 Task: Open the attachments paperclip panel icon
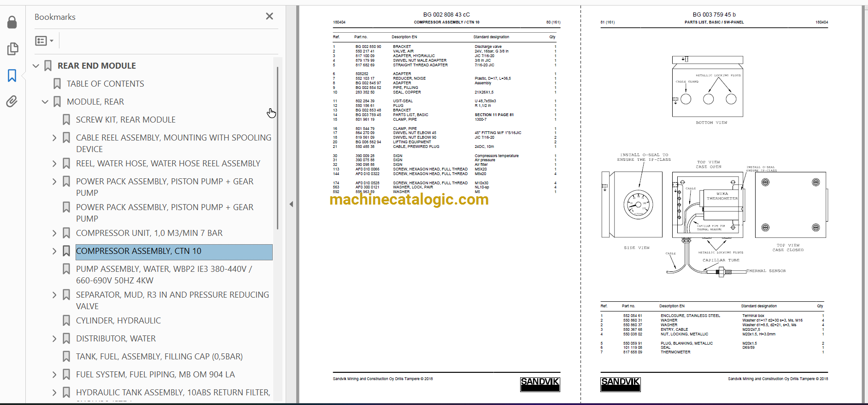[12, 101]
